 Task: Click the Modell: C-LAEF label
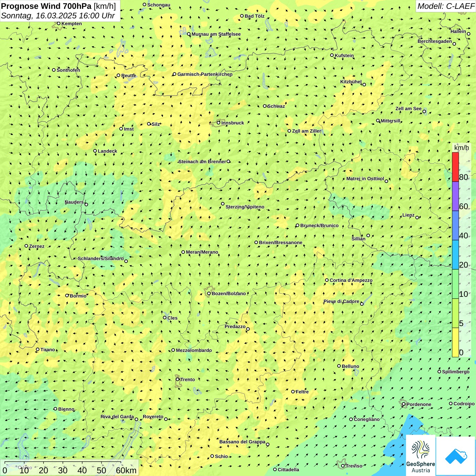tap(446, 6)
